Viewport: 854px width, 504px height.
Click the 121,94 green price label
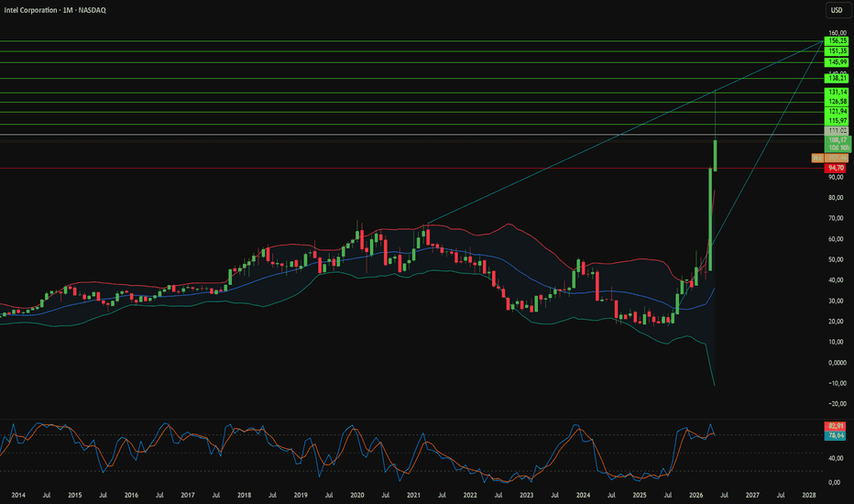coord(838,112)
